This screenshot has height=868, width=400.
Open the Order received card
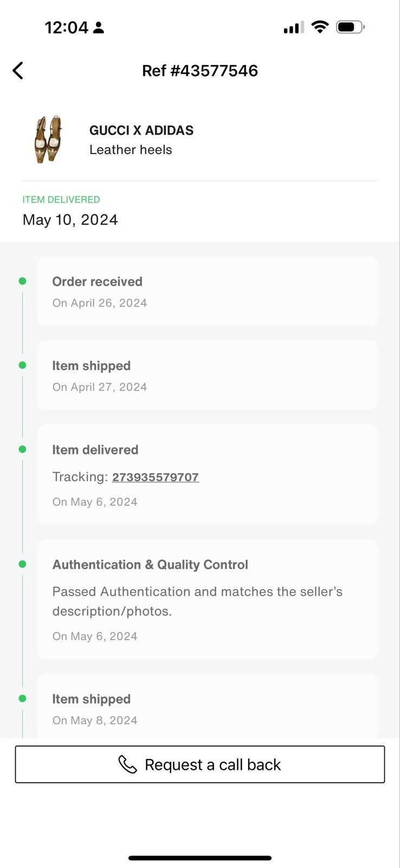(208, 291)
